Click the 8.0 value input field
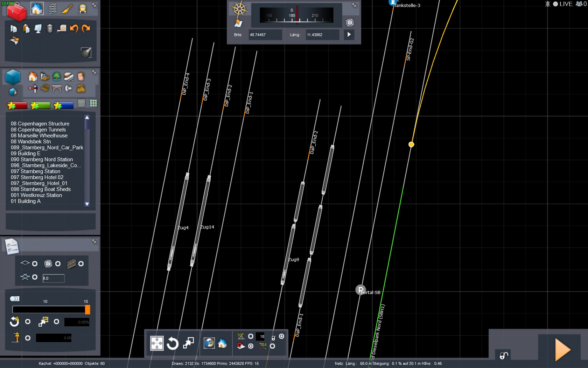 [54, 278]
